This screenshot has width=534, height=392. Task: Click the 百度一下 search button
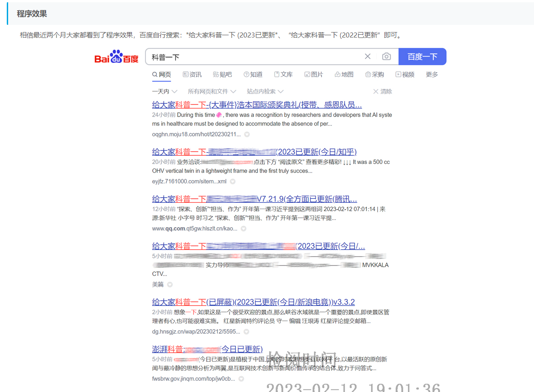click(x=422, y=56)
